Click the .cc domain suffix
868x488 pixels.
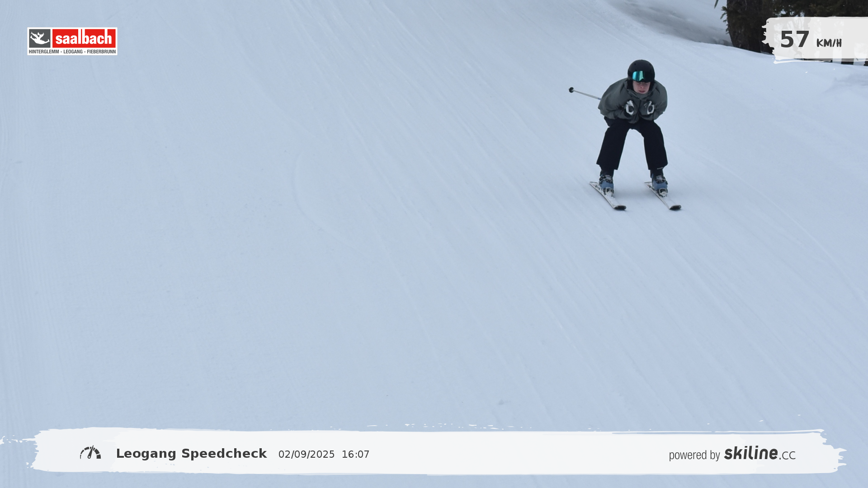click(x=787, y=455)
